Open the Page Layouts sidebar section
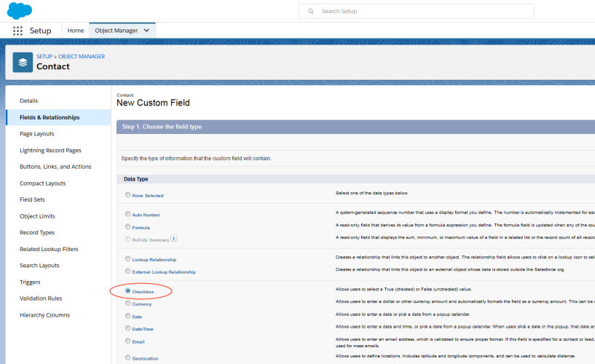595x364 pixels. click(37, 134)
